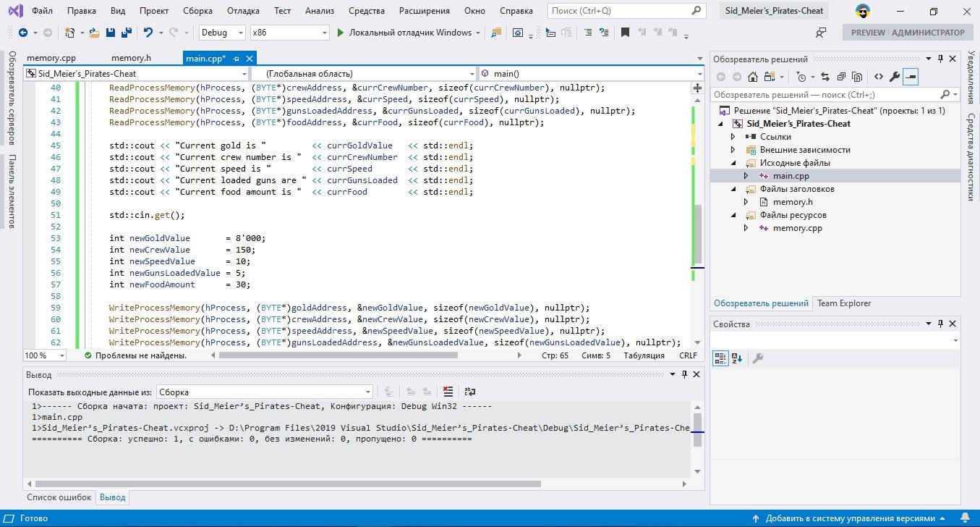Expand the Ссылки node
Screen dimensions: 980x527
(x=733, y=137)
